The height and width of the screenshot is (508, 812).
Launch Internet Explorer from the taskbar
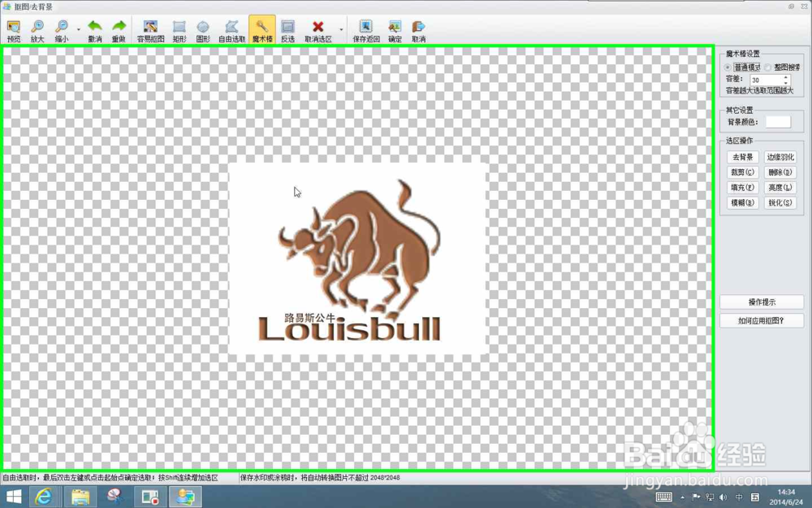click(44, 497)
